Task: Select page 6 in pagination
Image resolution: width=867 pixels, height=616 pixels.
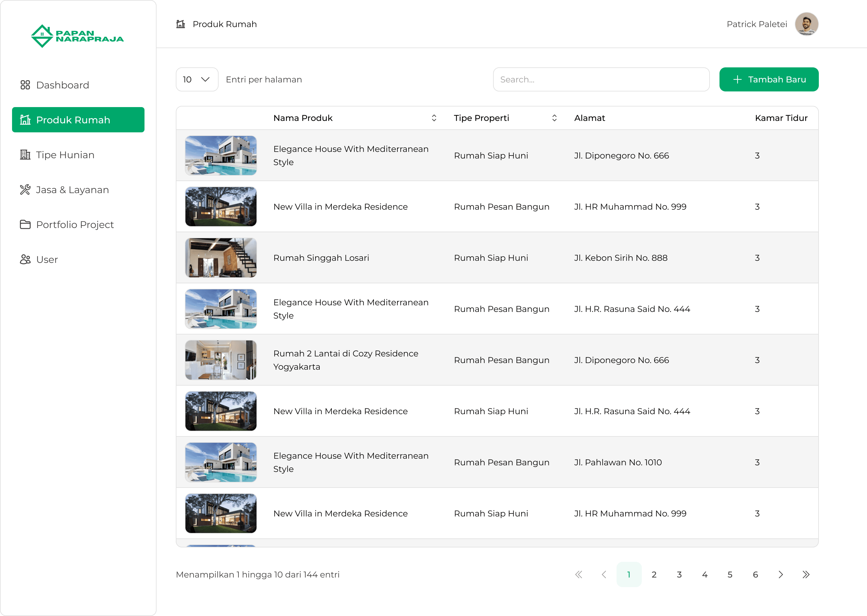Action: tap(755, 575)
